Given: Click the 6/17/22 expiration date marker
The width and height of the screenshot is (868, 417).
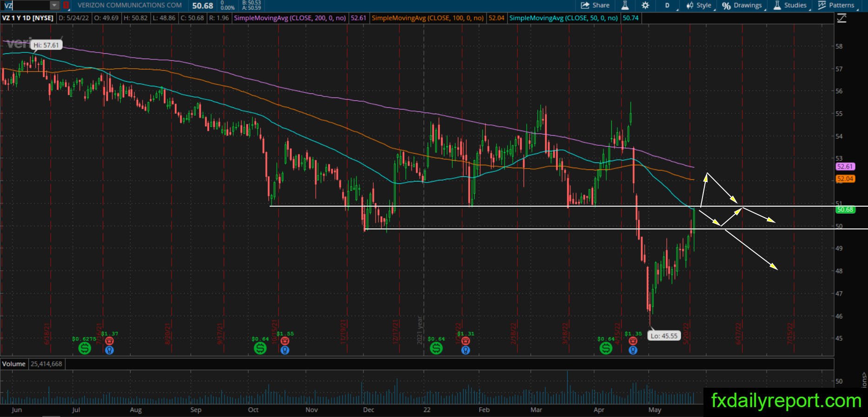Looking at the screenshot, I should (x=738, y=333).
